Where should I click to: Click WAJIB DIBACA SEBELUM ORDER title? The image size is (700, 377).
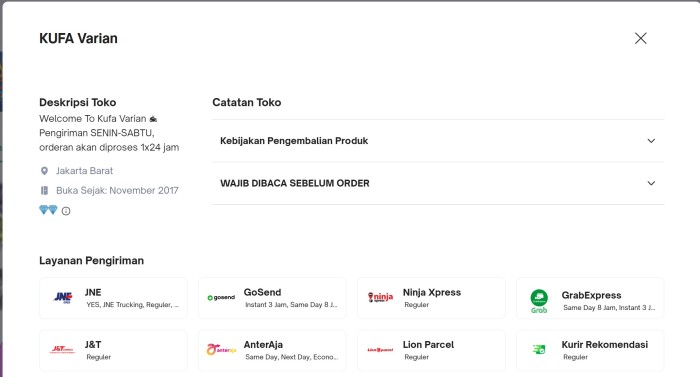[295, 183]
